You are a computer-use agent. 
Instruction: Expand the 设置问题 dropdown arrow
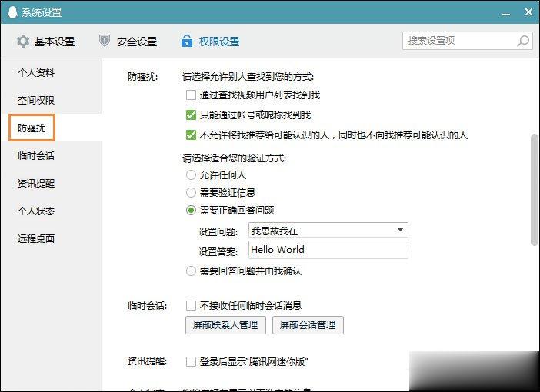click(x=400, y=230)
